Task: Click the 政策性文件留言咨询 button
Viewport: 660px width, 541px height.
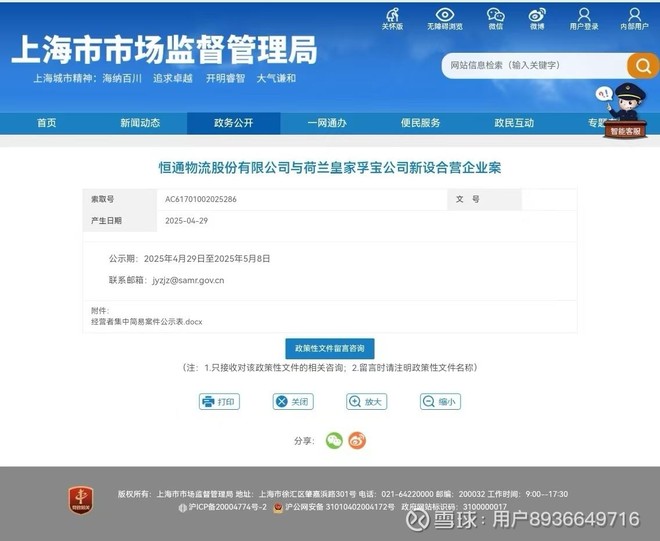Action: pos(330,349)
